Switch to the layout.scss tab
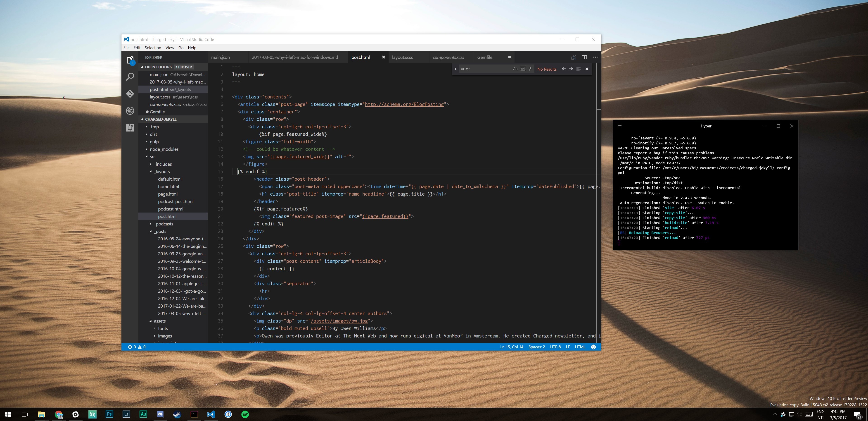The width and height of the screenshot is (868, 421). [402, 57]
